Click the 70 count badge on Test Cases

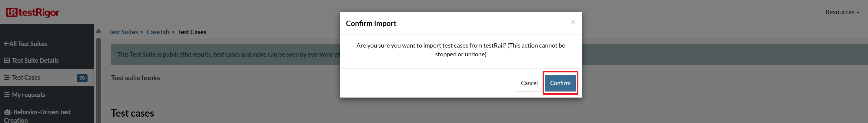point(82,78)
